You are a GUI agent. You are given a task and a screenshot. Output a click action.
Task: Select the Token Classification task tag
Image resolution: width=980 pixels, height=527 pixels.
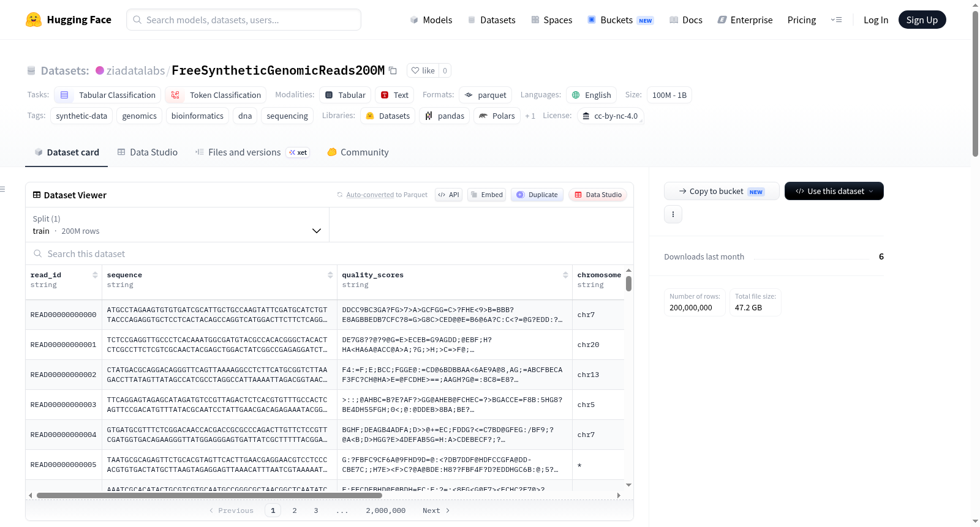[216, 95]
